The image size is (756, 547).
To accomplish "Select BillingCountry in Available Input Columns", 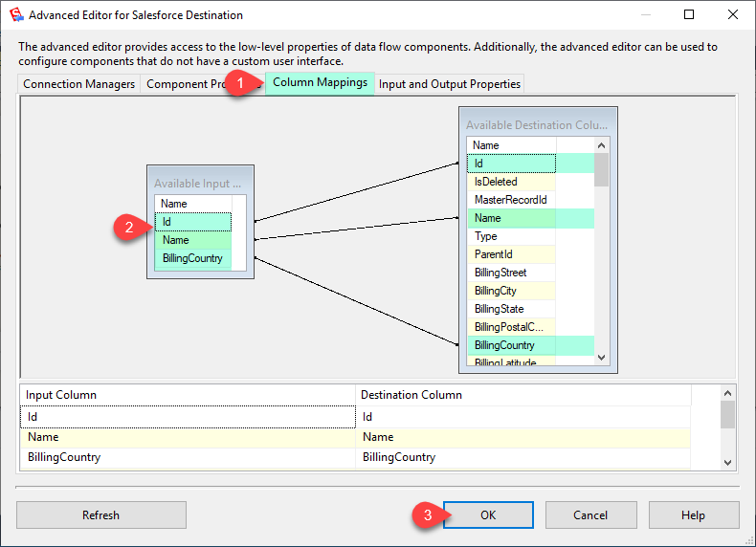I will pos(193,258).
